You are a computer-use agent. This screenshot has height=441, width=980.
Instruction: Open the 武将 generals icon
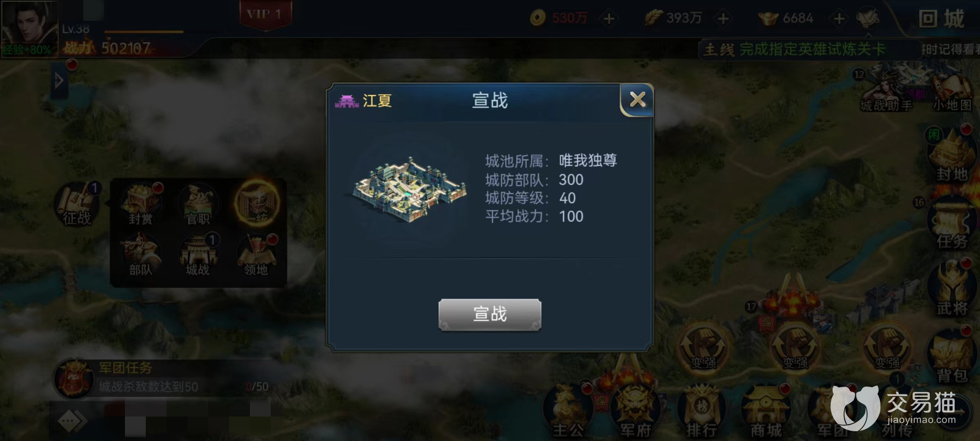(x=951, y=290)
